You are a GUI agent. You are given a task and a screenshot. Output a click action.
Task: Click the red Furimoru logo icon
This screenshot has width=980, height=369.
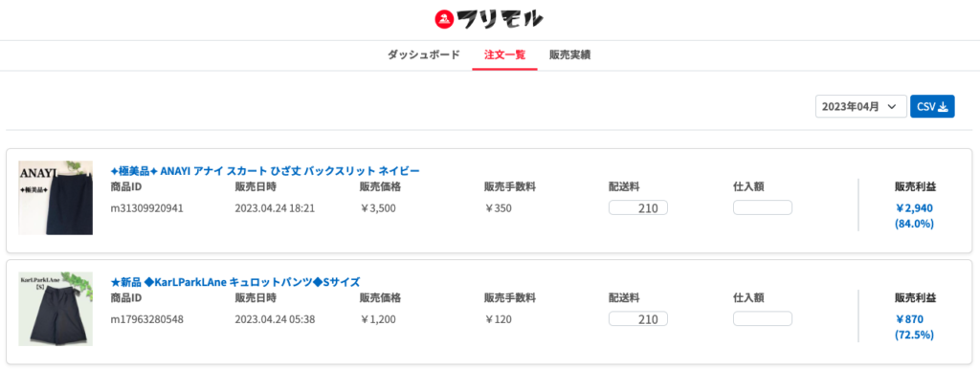[443, 19]
